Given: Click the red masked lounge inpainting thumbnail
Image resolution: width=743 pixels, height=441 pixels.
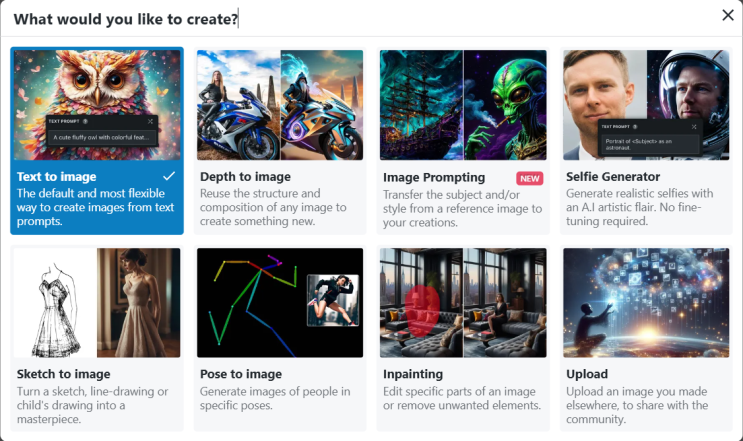Looking at the screenshot, I should (463, 303).
